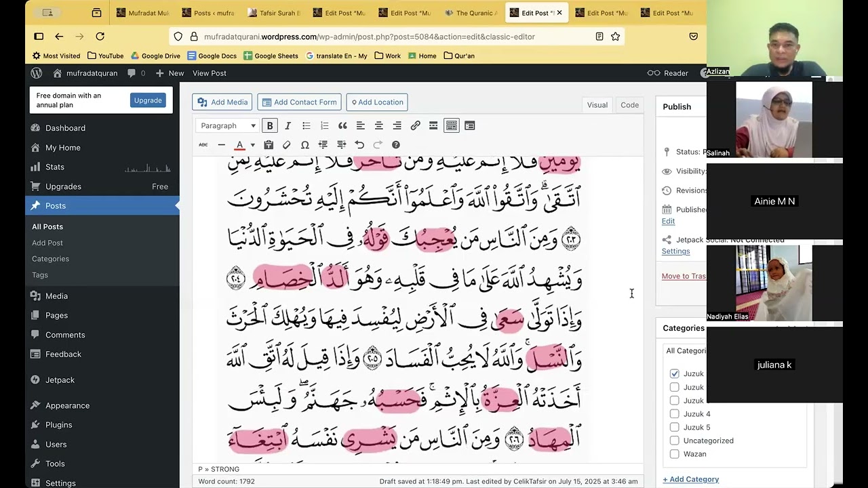Switch to the Visual editor tab
Viewport: 868px width, 488px height.
coord(597,104)
